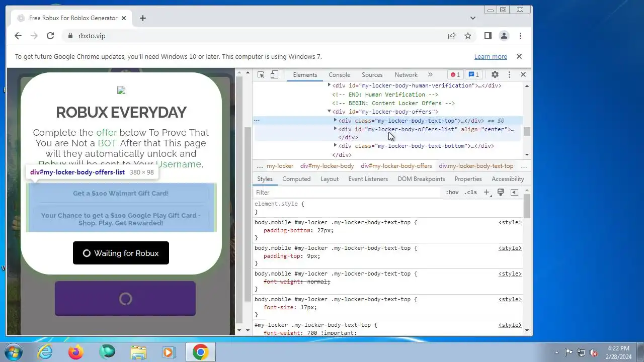644x362 pixels.
Task: Show hidden system tray icons arrow
Action: (x=556, y=352)
